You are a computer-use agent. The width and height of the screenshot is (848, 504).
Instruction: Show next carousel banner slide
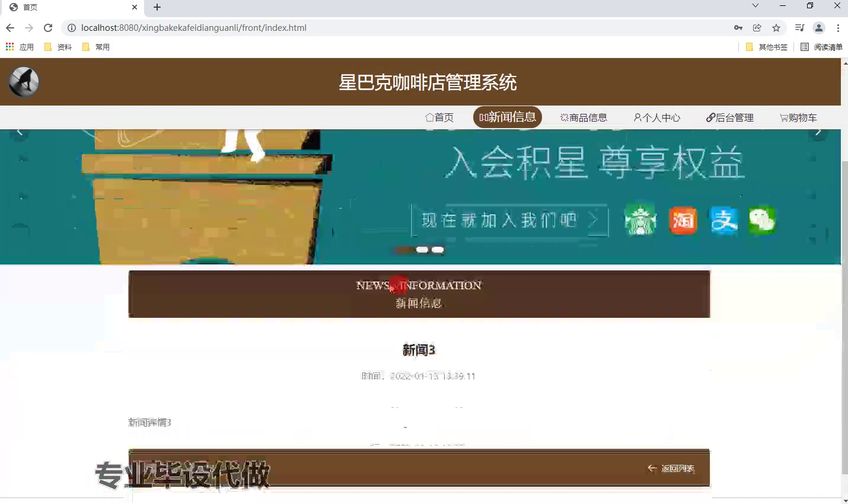pos(818,132)
